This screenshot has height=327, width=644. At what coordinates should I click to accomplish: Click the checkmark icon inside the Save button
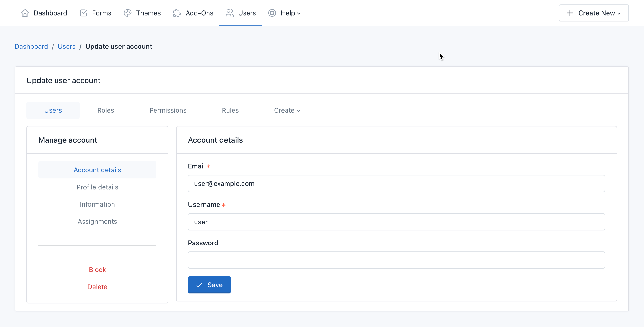click(199, 285)
